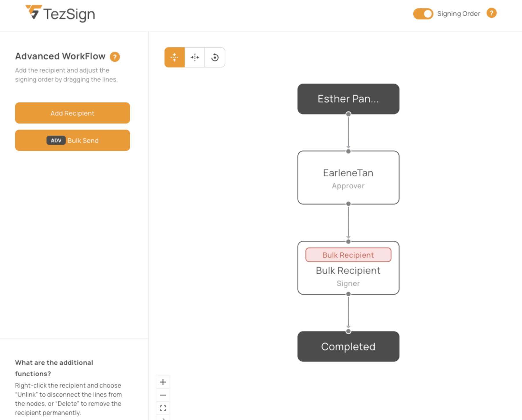Screen dimensions: 522x420
Task: Click the line between EarleneTan and Bulk Recipient
Action: pyautogui.click(x=348, y=222)
